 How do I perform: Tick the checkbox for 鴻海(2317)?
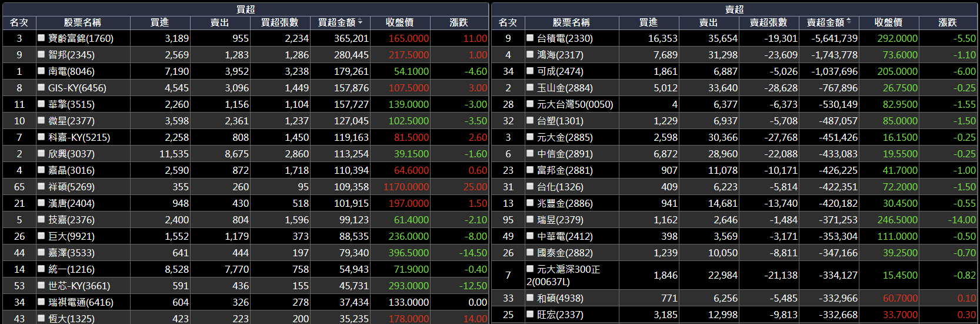[530, 54]
